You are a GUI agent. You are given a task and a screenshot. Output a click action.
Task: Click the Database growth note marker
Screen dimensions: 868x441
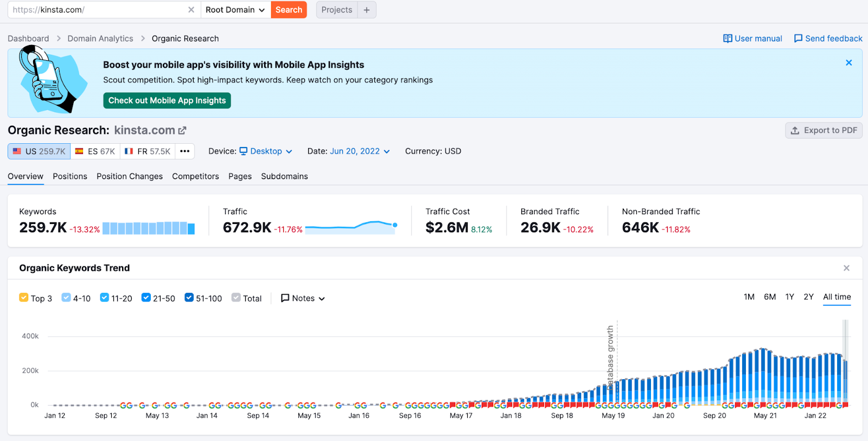pos(611,357)
